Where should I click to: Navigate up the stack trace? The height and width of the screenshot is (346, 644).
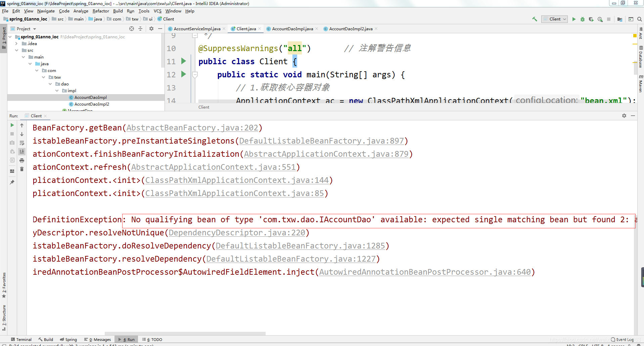22,125
